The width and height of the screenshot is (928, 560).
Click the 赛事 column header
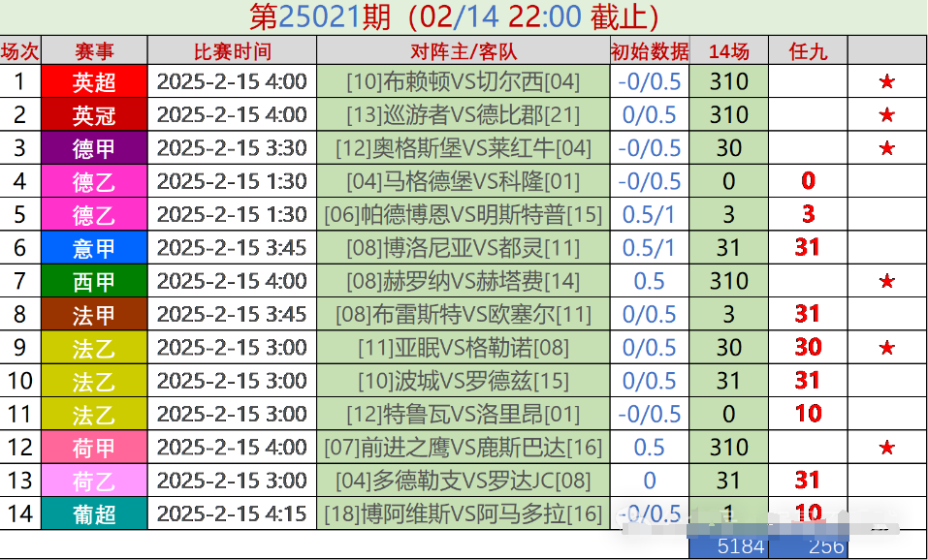[x=94, y=51]
